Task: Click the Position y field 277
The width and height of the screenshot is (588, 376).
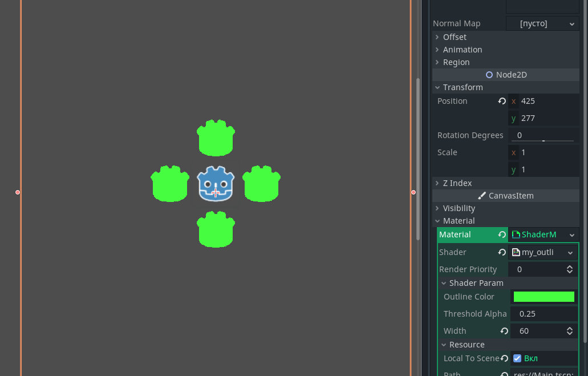Action: coord(544,118)
